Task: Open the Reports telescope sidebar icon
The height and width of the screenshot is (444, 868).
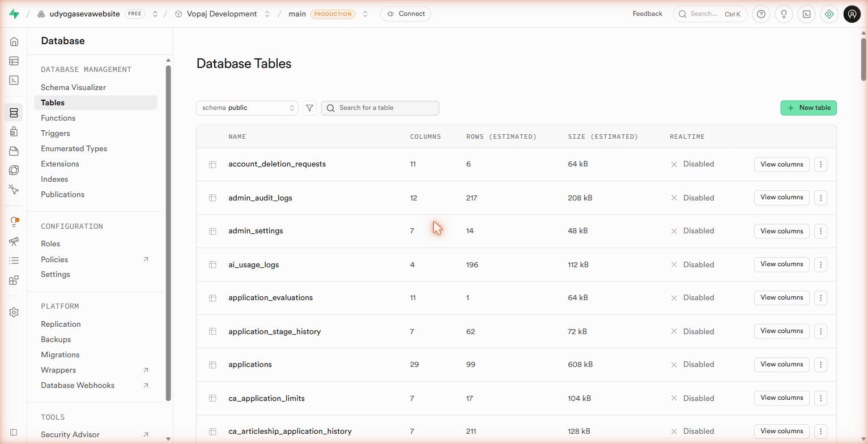Action: [x=14, y=241]
